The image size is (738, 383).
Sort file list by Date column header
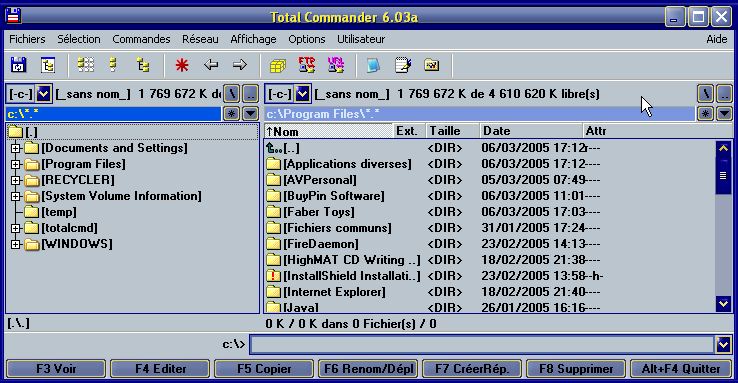[531, 131]
